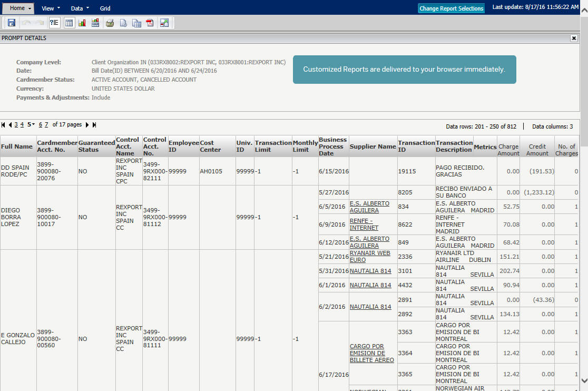This screenshot has height=391, width=588.
Task: Save the current report
Action: [x=12, y=22]
